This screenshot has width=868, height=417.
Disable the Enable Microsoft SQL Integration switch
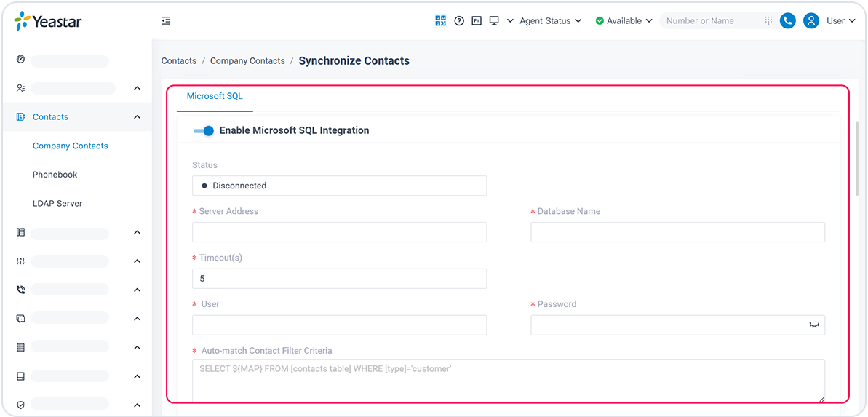pyautogui.click(x=204, y=131)
